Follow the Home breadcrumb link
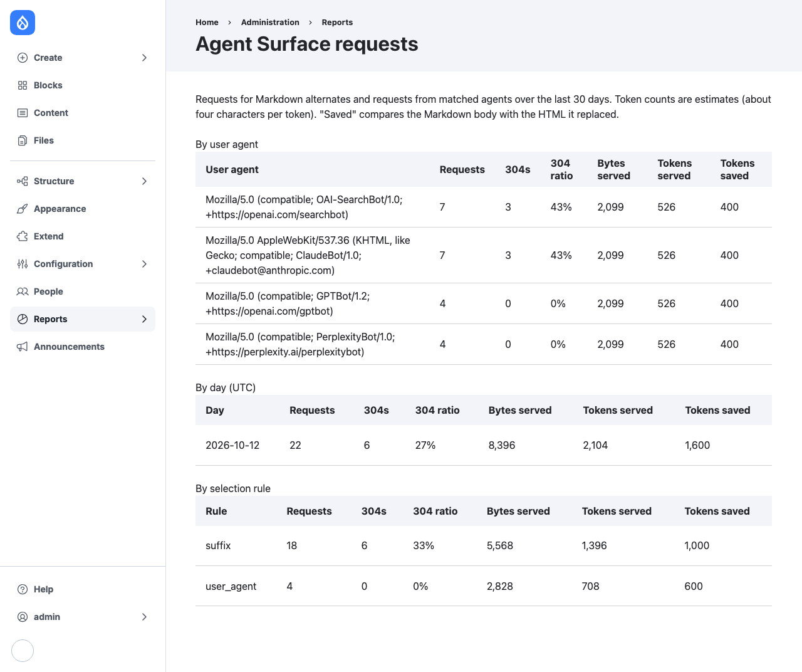 coord(207,22)
